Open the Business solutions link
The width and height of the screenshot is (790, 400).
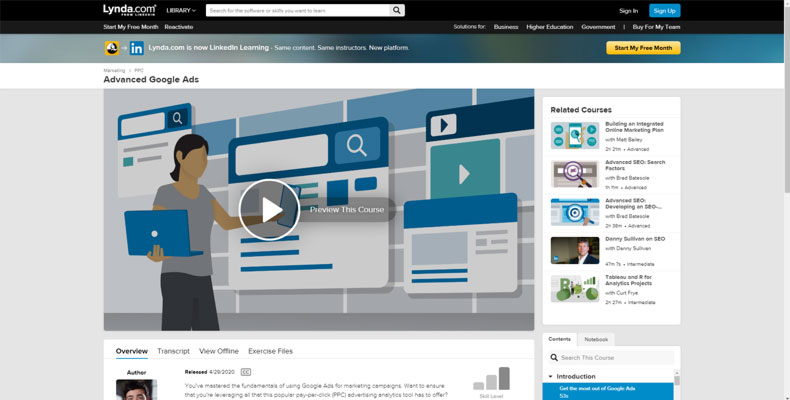coord(506,27)
